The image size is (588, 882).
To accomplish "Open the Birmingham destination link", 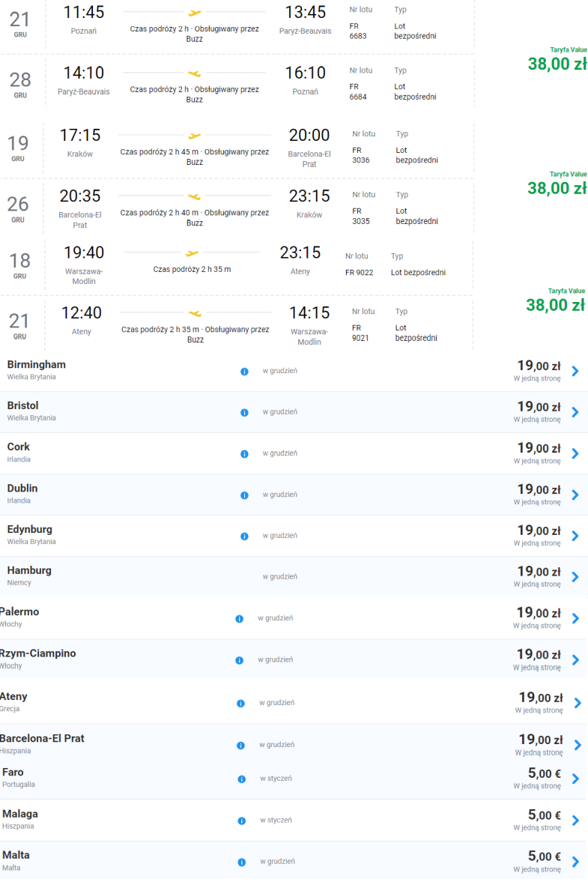I will coord(37,364).
